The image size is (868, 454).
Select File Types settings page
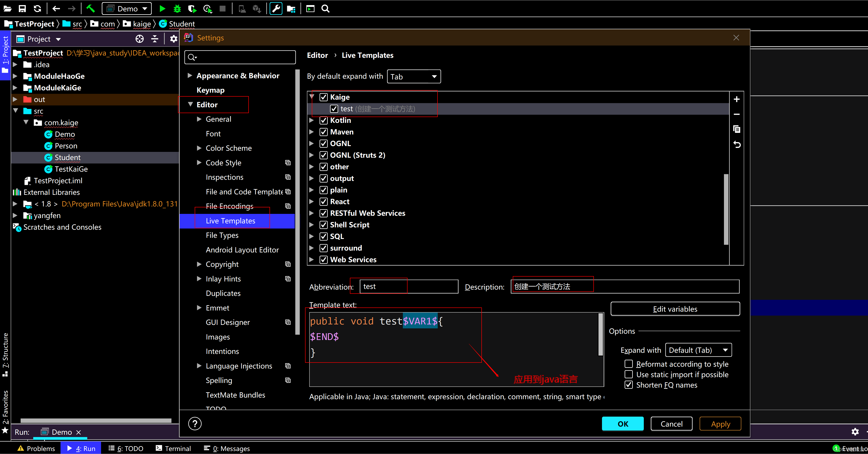[x=222, y=235]
